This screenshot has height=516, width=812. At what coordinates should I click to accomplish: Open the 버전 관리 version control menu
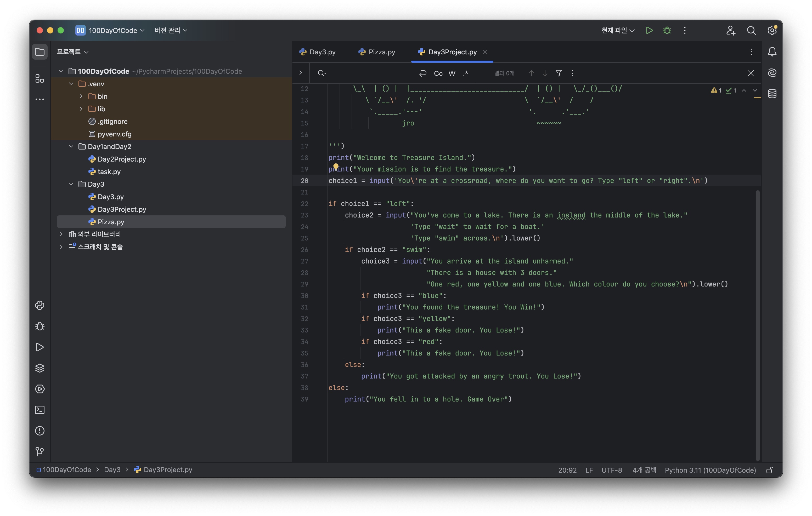[171, 30]
